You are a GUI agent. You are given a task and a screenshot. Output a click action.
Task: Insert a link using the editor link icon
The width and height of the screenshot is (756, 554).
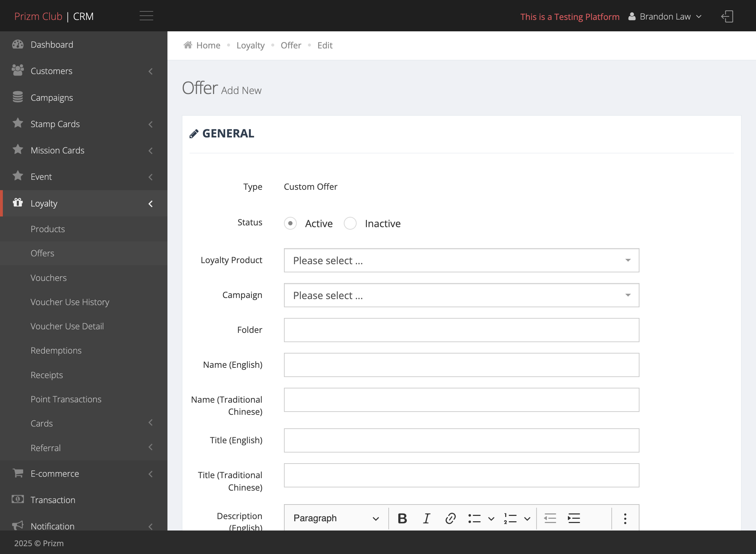(x=451, y=518)
